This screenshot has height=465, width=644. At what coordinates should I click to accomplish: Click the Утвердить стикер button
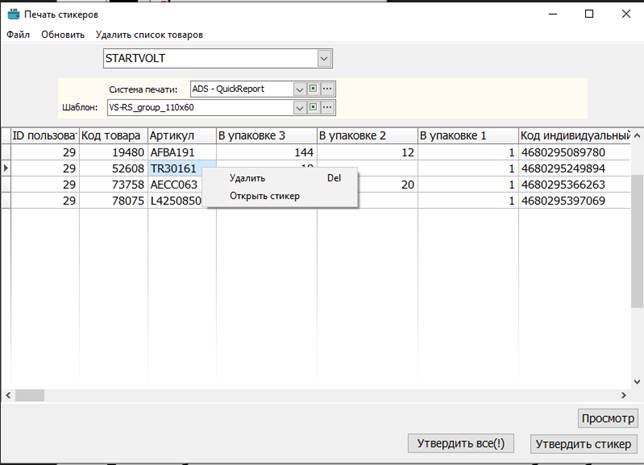tap(584, 444)
